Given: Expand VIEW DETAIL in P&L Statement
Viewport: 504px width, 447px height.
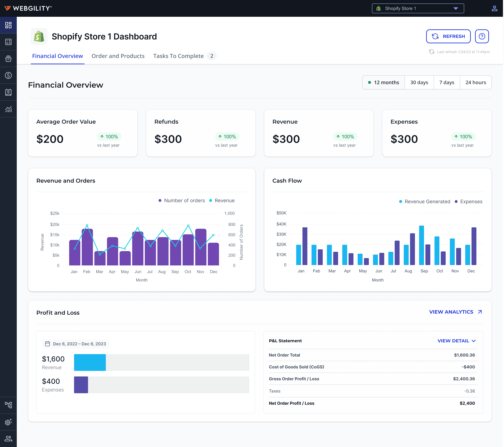Looking at the screenshot, I should click(456, 341).
